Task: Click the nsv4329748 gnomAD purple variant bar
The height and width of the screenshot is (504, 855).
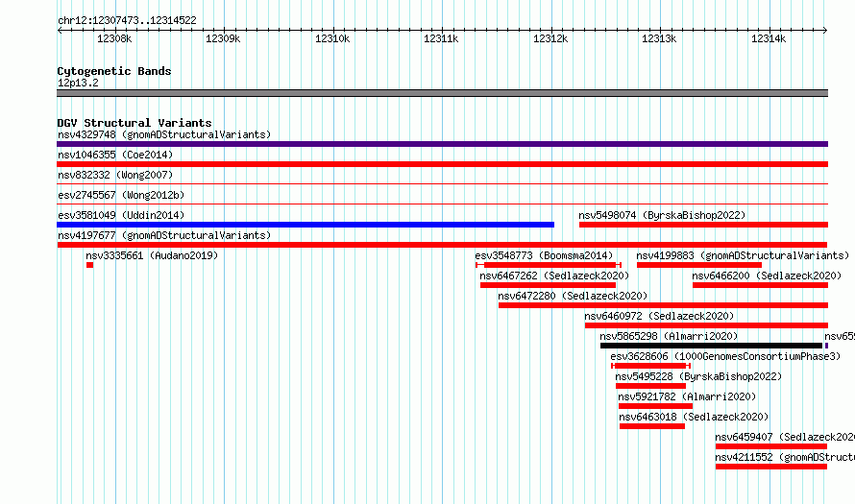Action: point(442,144)
